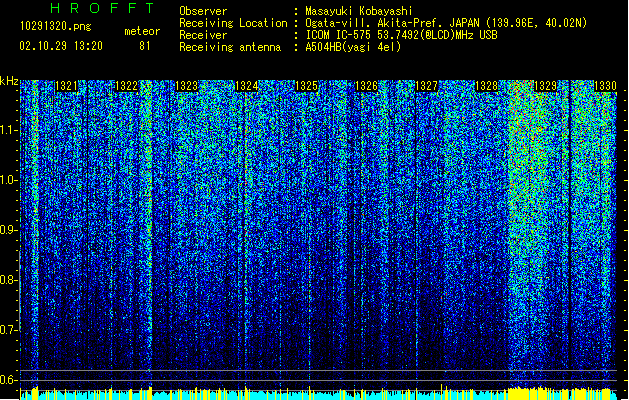Click the Ogata-vill. Akita-Pref. JAPAN location text
The height and width of the screenshot is (400, 629).
pos(446,23)
